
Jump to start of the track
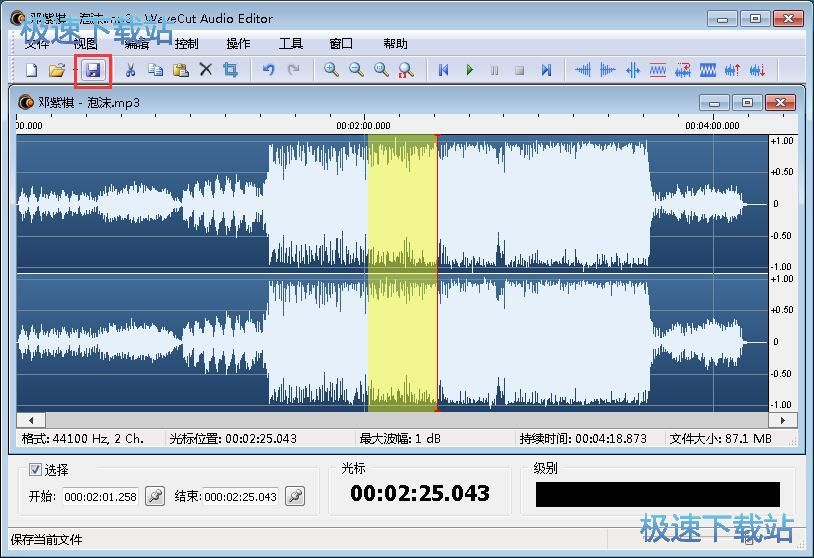click(444, 70)
